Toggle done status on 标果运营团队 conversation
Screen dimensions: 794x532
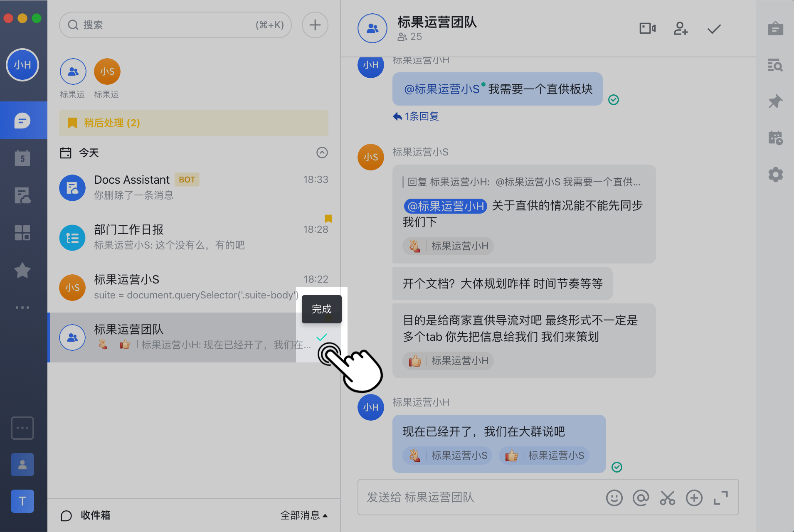(321, 337)
